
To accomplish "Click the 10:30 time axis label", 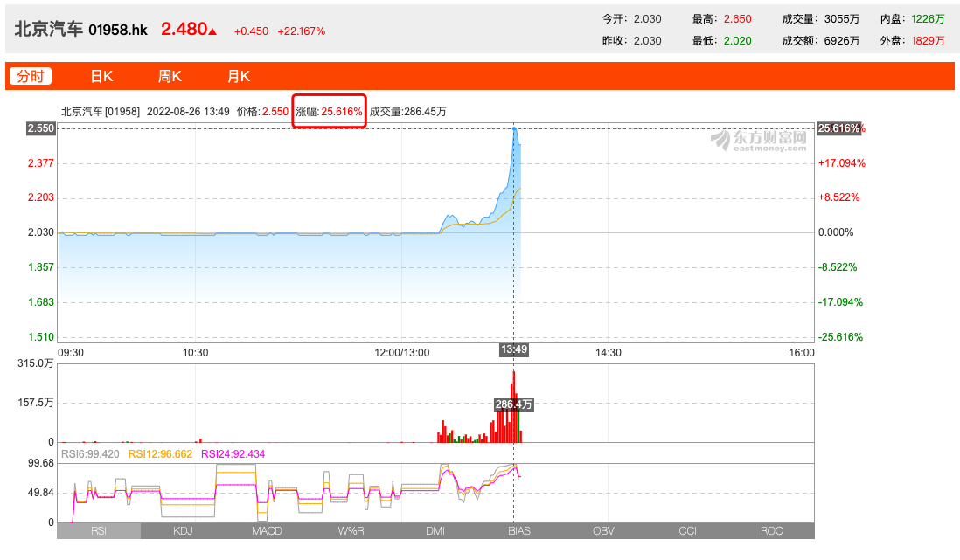I will pyautogui.click(x=195, y=353).
